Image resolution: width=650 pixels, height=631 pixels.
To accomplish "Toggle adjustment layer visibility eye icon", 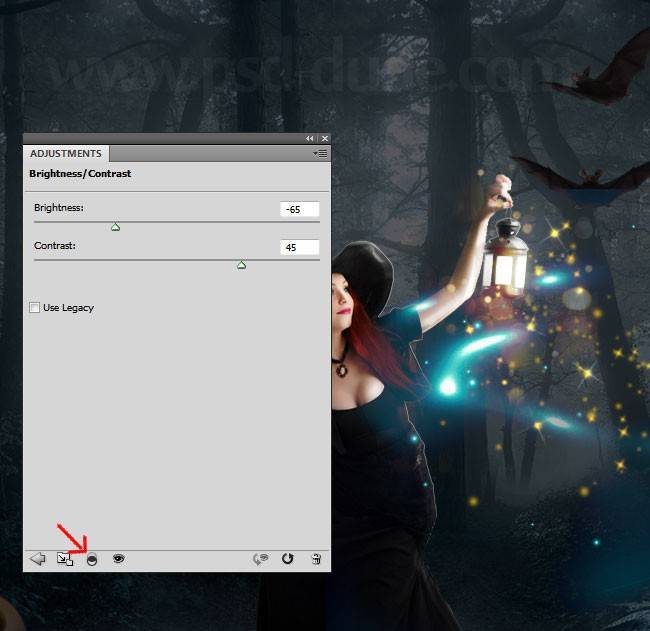I will coord(118,559).
